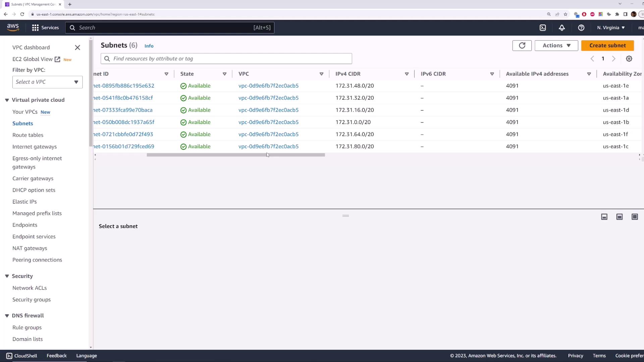Go to Route tables in sidebar
Viewport: 644px width, 362px height.
tap(28, 135)
